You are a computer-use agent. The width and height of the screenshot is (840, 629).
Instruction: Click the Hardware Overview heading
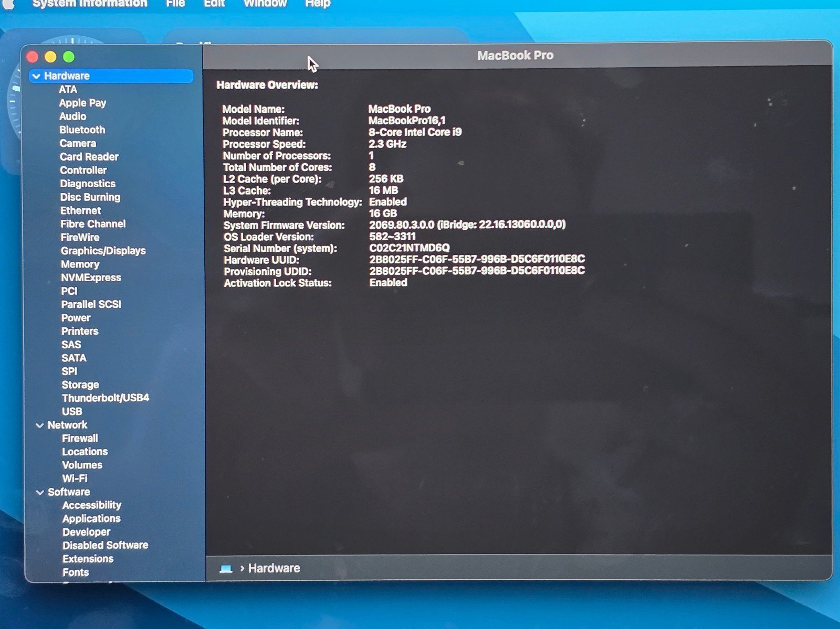[x=267, y=85]
